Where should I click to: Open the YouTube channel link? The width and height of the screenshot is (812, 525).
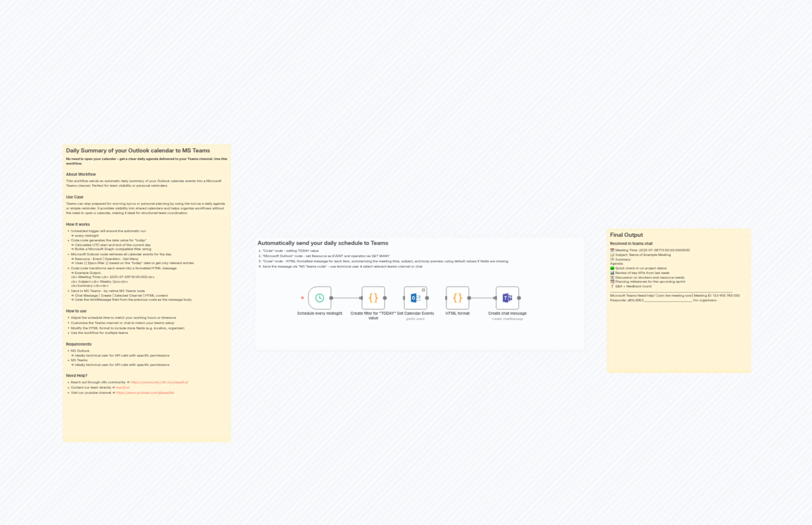click(145, 393)
